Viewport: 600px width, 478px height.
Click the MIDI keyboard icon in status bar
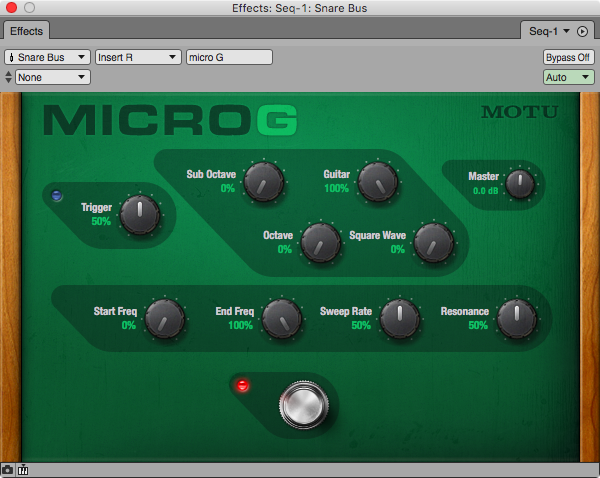[x=23, y=470]
